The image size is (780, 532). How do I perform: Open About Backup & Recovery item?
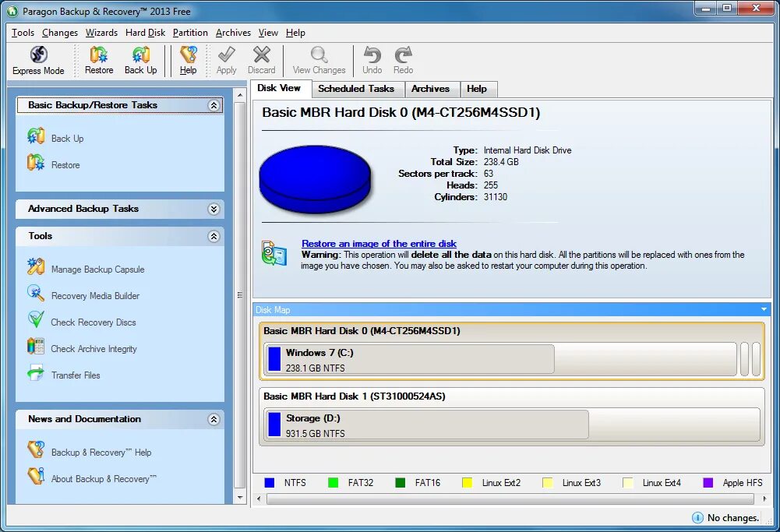click(x=92, y=477)
